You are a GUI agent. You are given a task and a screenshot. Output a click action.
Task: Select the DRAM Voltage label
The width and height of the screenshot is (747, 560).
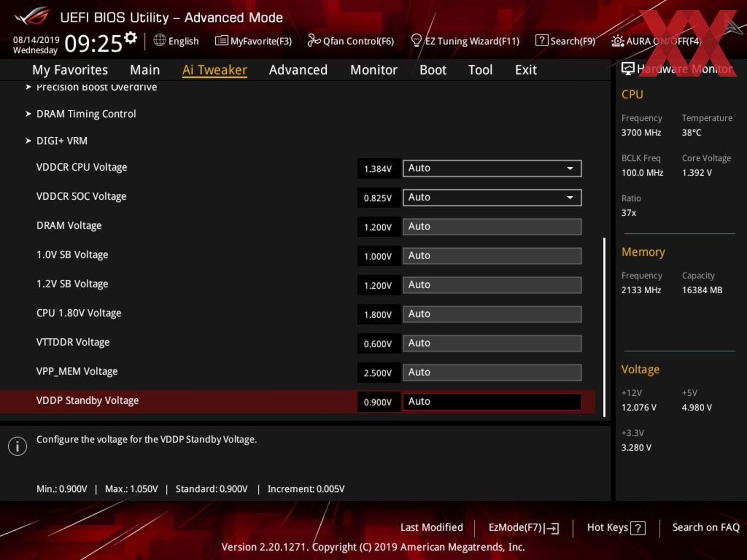[x=69, y=225]
